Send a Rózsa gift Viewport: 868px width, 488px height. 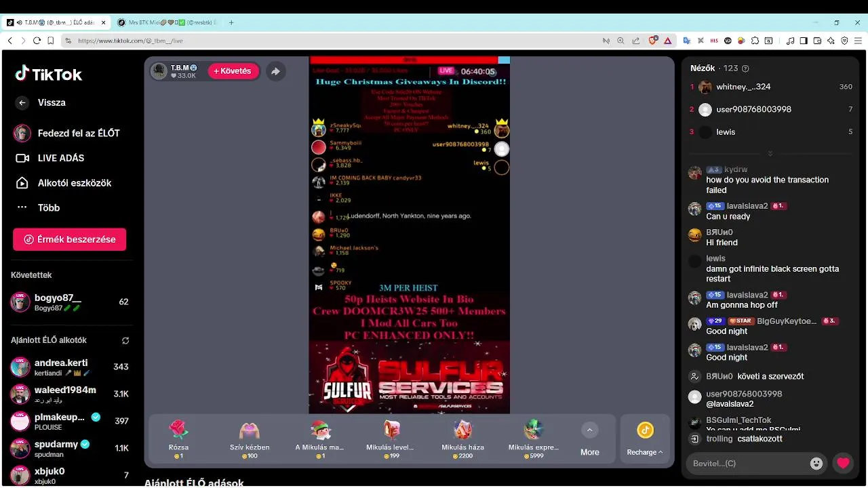point(178,439)
